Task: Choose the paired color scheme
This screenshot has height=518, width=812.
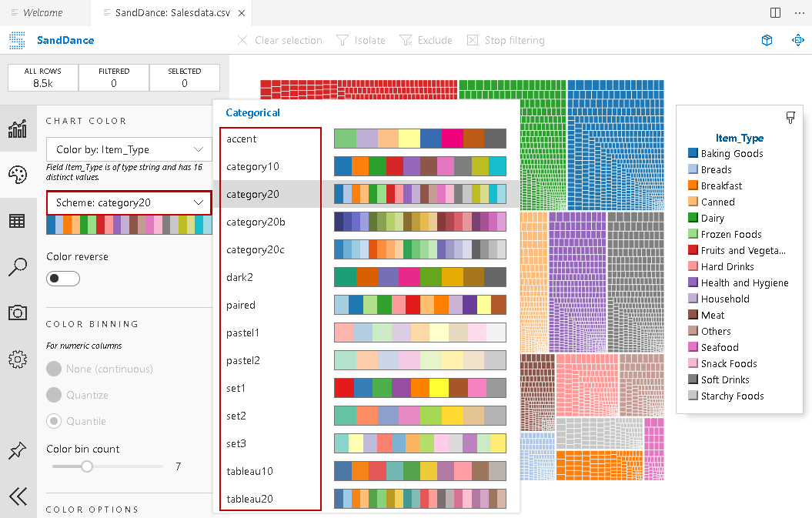Action: tap(366, 305)
